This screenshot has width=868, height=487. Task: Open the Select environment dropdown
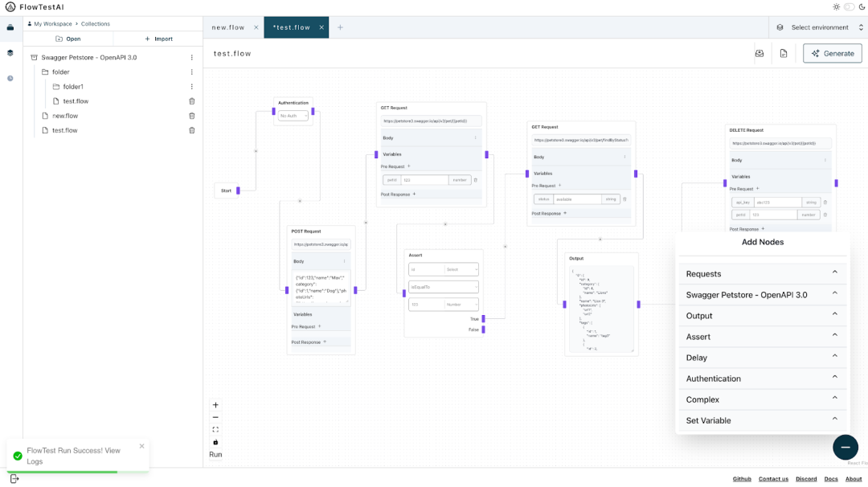[820, 27]
